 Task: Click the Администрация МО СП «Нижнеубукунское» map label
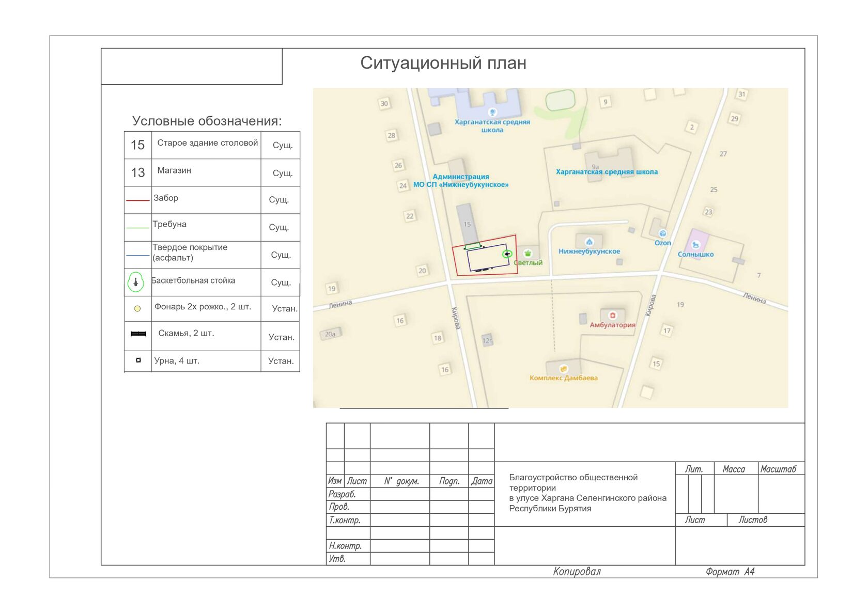coord(461,181)
